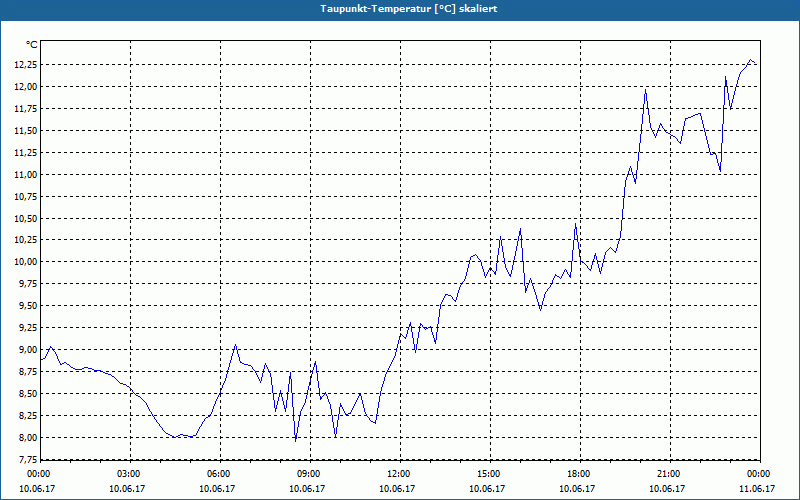Pick the '8,25' y-axis value
Image resolution: width=800 pixels, height=500 pixels.
click(29, 415)
